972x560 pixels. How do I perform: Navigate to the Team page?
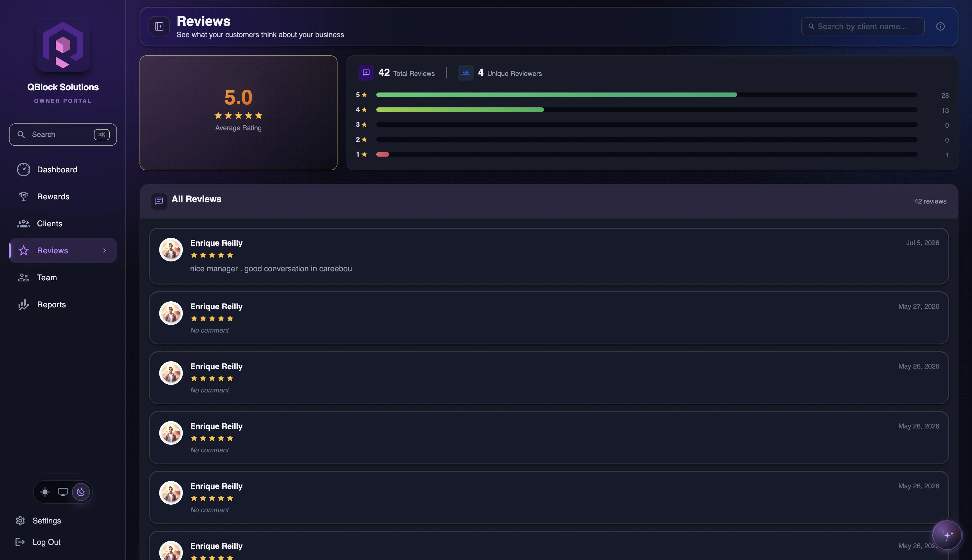63,277
